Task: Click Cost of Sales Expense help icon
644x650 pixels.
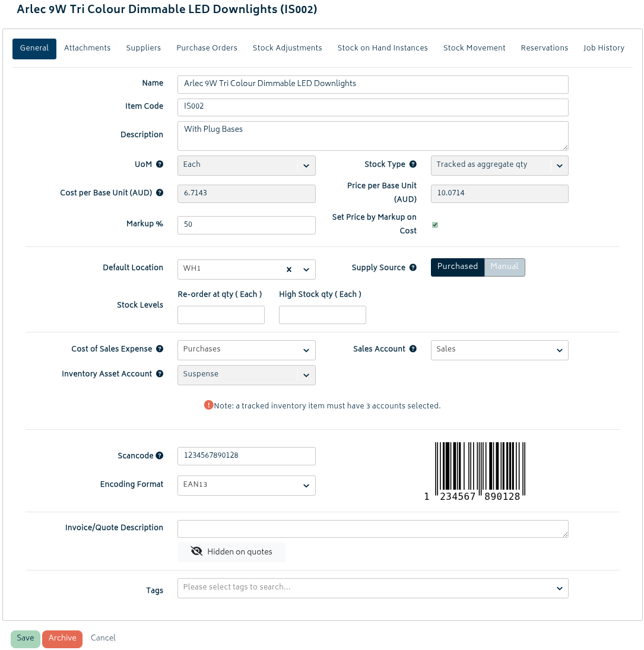Action: (x=160, y=349)
